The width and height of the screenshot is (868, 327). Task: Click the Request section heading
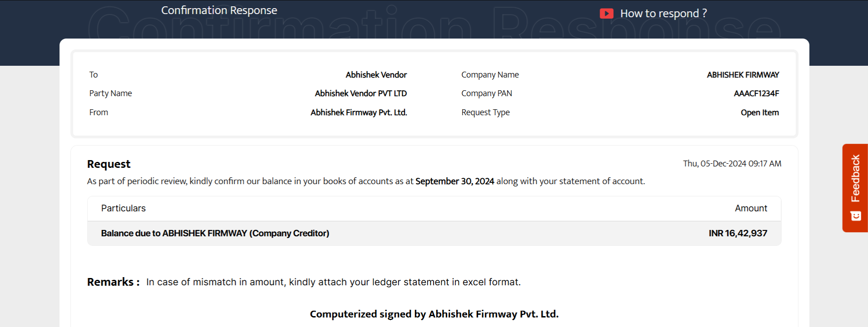(x=108, y=164)
